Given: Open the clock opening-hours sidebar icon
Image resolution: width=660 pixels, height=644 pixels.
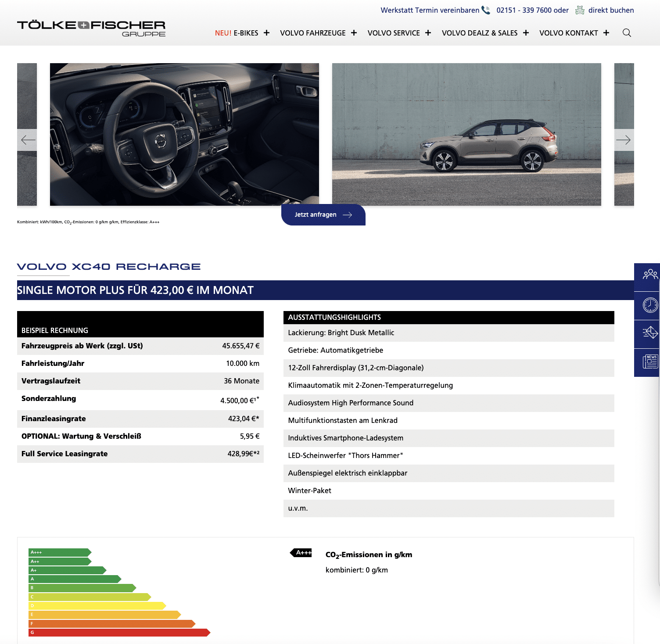Looking at the screenshot, I should click(x=650, y=305).
